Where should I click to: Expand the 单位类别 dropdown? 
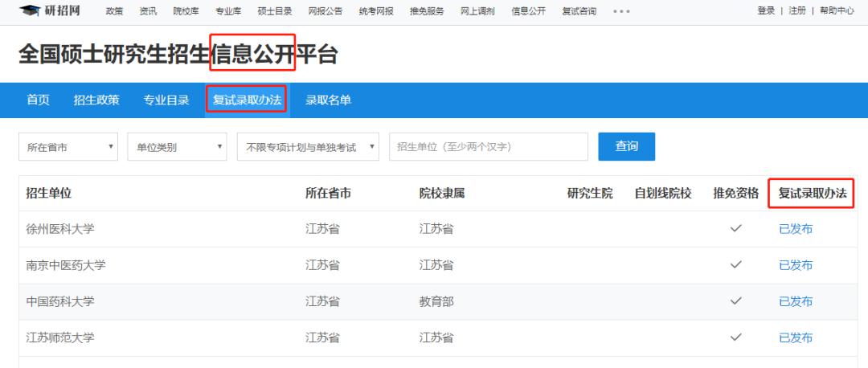point(177,147)
